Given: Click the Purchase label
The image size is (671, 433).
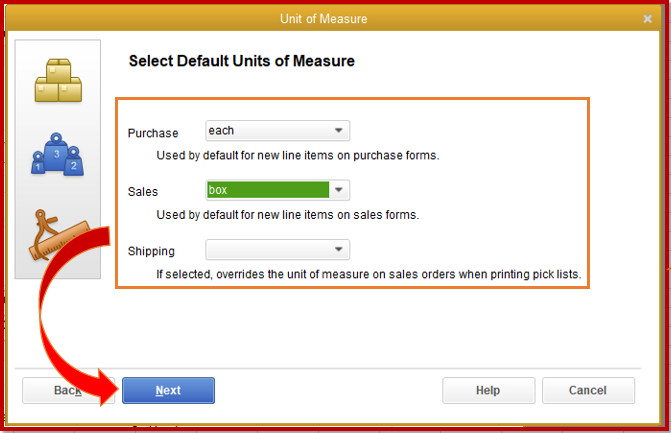Looking at the screenshot, I should click(x=153, y=133).
